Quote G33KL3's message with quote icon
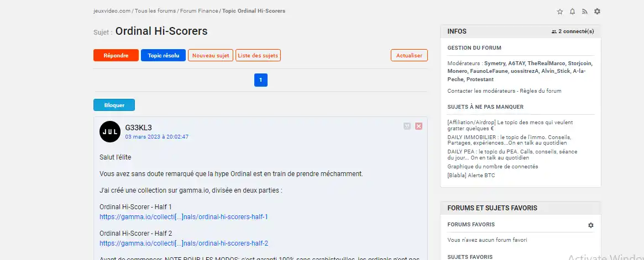 [407, 126]
